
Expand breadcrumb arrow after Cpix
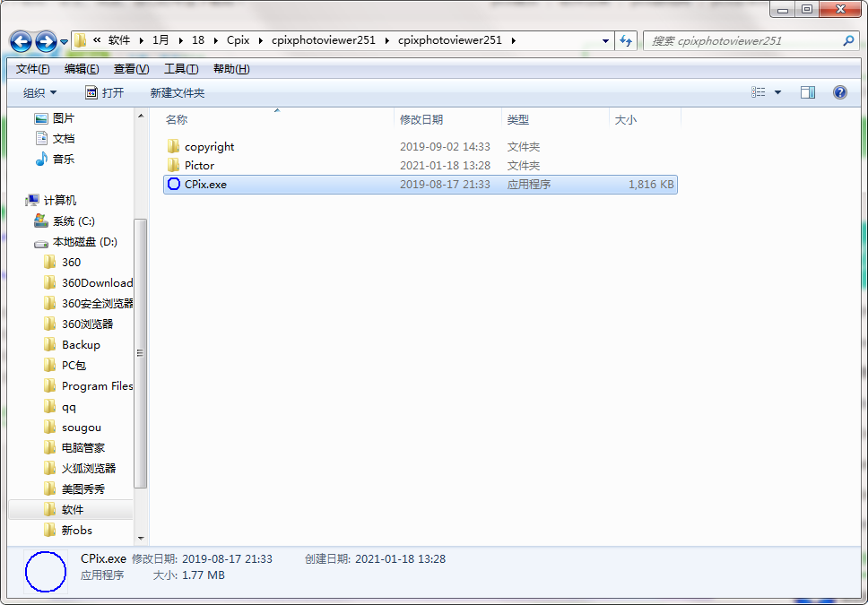260,40
